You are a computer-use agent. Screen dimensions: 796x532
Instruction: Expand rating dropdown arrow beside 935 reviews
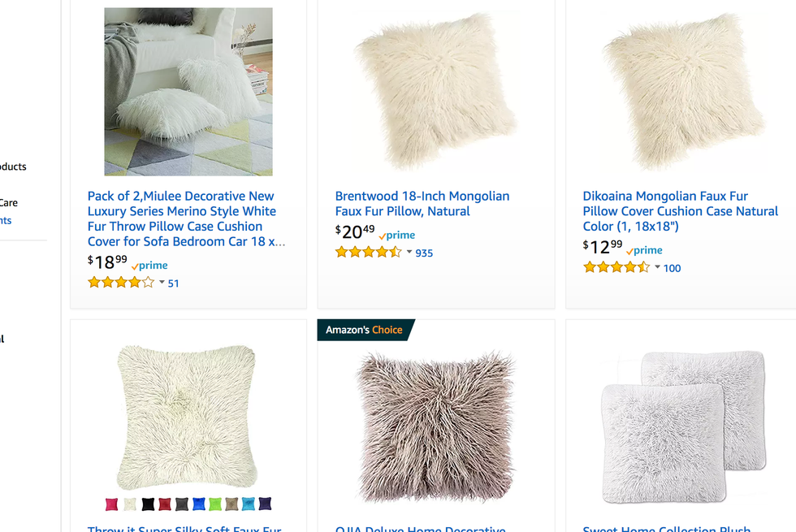click(409, 253)
